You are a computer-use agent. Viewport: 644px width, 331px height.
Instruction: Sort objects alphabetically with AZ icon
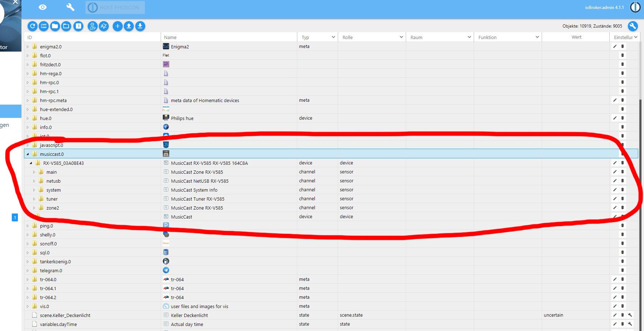coord(104,26)
